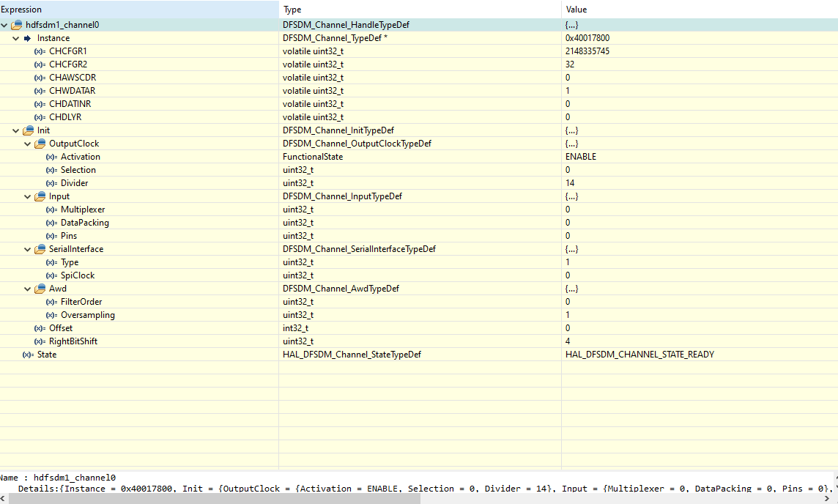Click the pointer icon beside Instance
Screen dimensions: 838x504
click(x=28, y=37)
